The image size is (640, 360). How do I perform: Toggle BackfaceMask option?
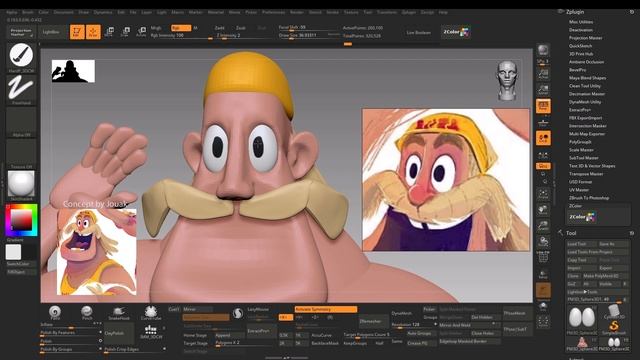tap(325, 343)
